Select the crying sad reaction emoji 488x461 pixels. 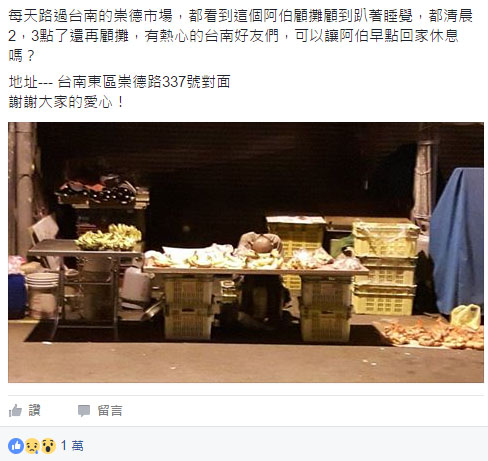pyautogui.click(x=32, y=446)
